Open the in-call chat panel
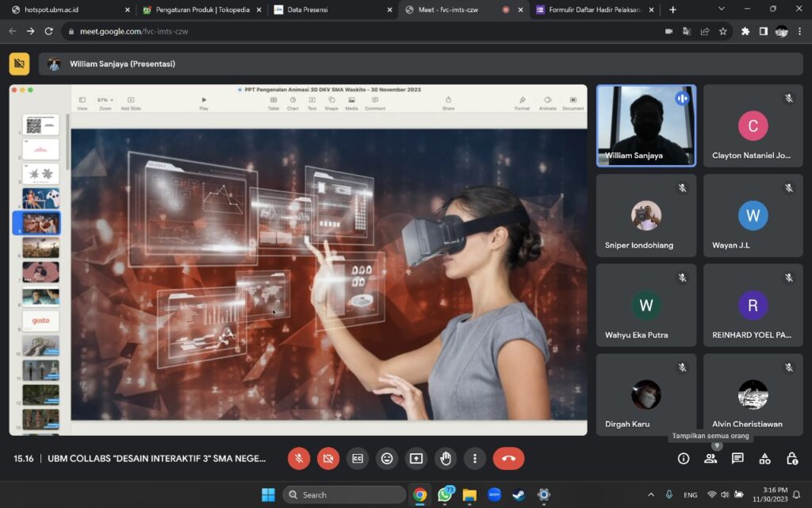Image resolution: width=812 pixels, height=508 pixels. 737,458
